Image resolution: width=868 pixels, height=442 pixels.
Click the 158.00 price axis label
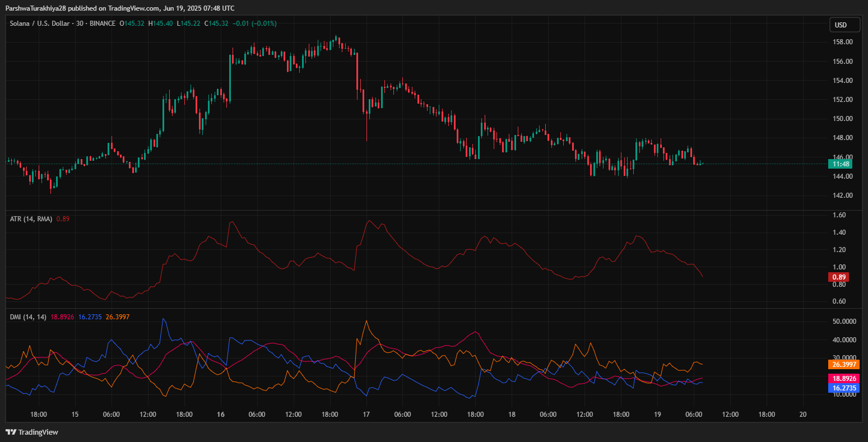point(843,42)
